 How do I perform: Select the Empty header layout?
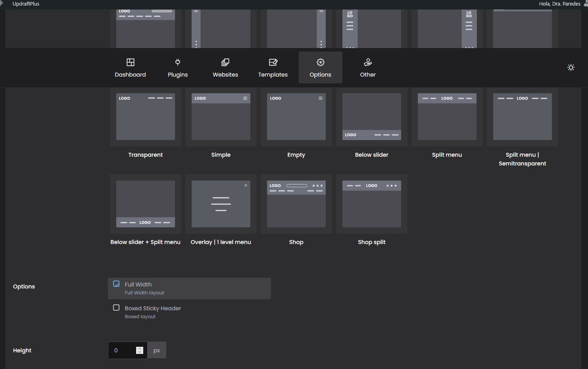pos(296,117)
